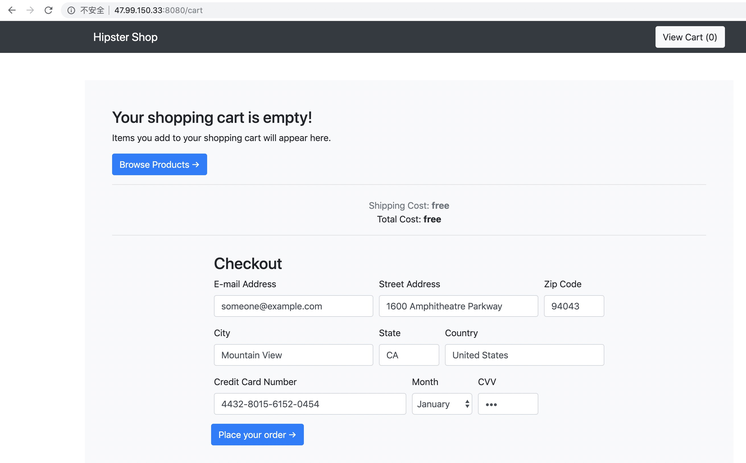Click the Place your order button
The width and height of the screenshot is (746, 463).
tap(257, 435)
